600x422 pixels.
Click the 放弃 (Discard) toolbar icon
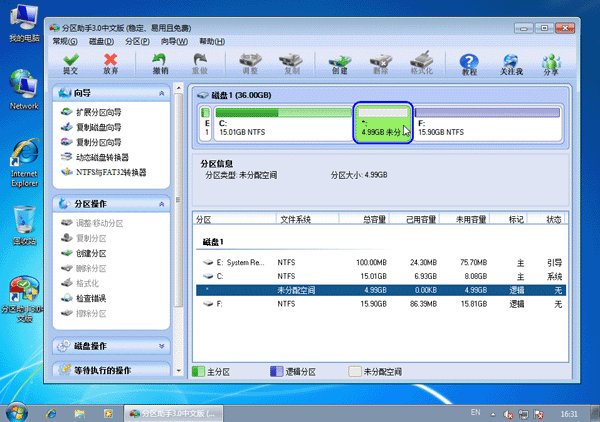tap(110, 64)
